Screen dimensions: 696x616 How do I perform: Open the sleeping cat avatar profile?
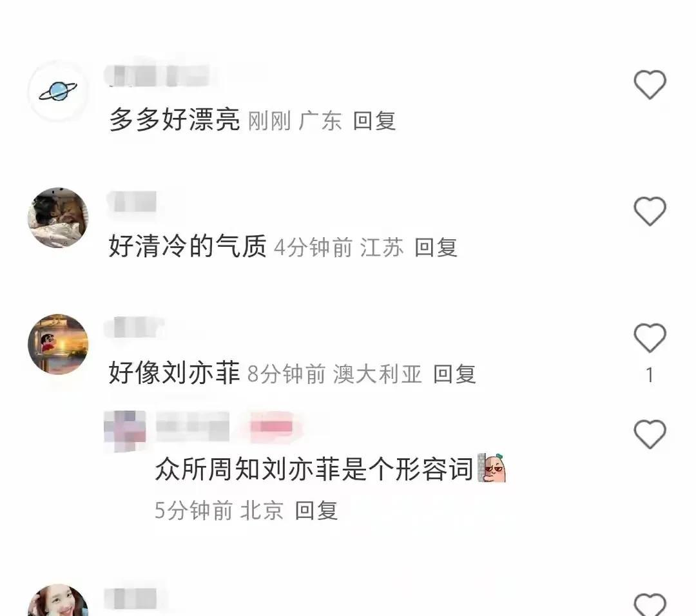[58, 217]
